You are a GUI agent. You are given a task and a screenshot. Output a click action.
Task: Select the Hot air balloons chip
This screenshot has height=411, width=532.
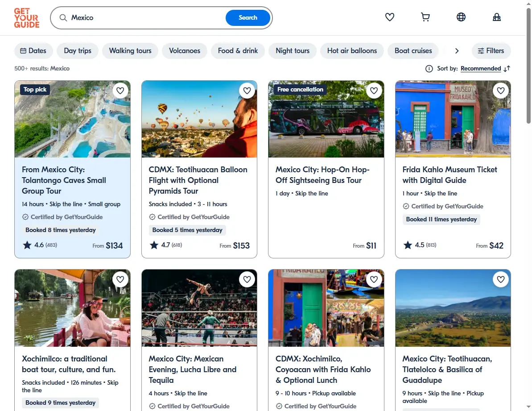[x=352, y=51]
